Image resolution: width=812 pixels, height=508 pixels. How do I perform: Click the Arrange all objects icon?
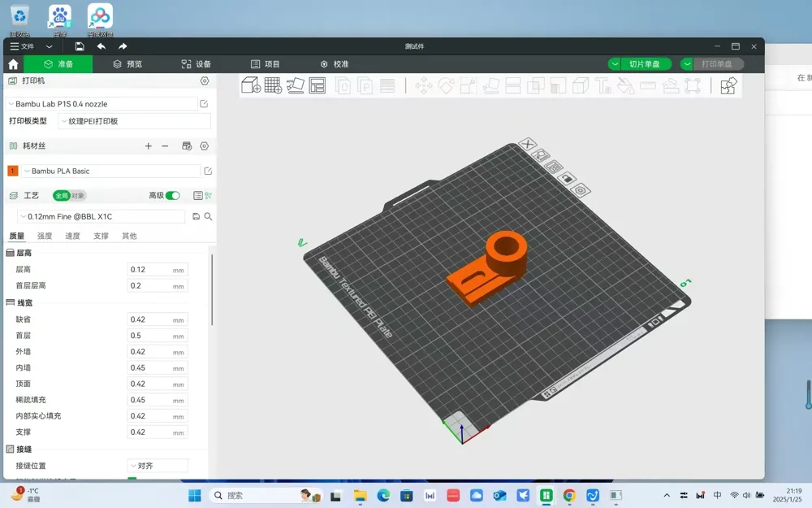(317, 85)
